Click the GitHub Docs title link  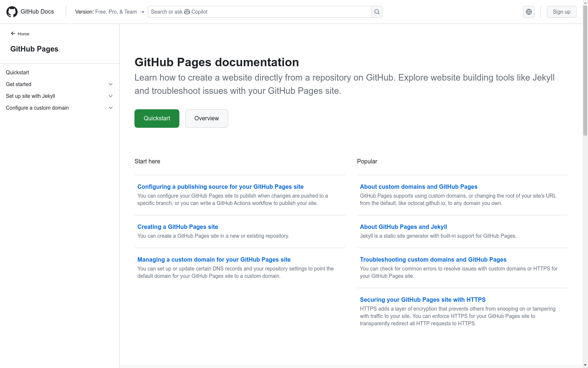(37, 12)
